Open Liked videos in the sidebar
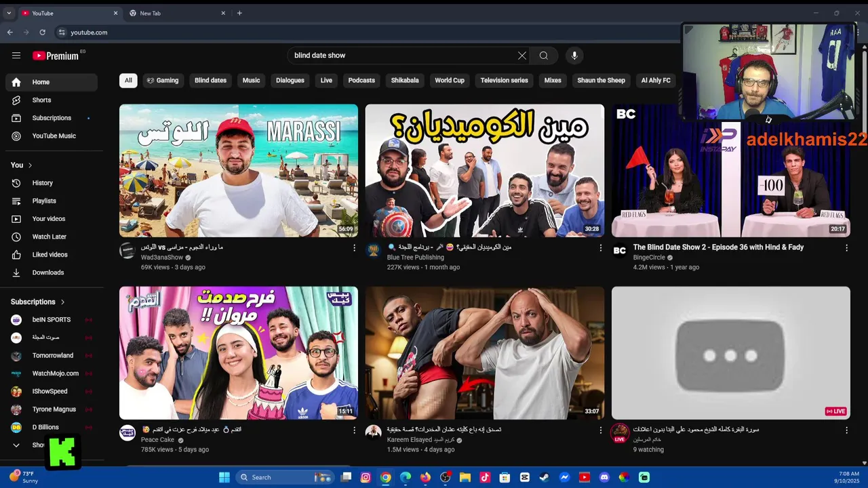The height and width of the screenshot is (488, 868). tap(52, 255)
